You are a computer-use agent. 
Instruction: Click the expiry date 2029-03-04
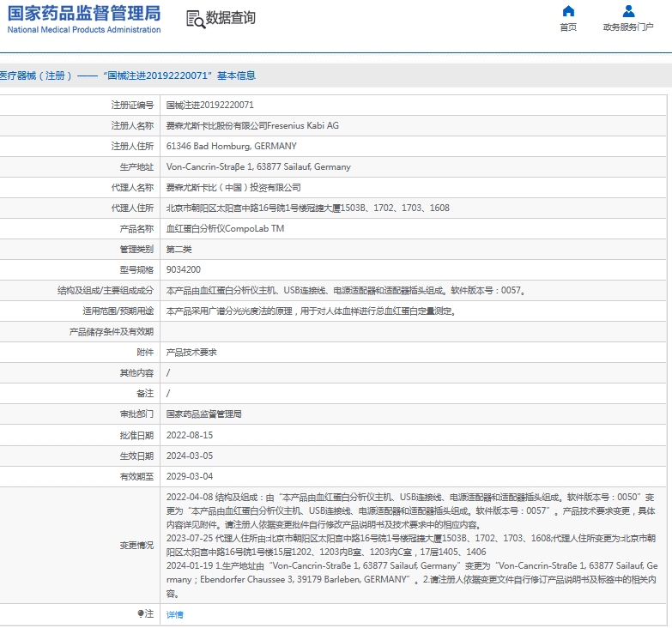pyautogui.click(x=190, y=476)
